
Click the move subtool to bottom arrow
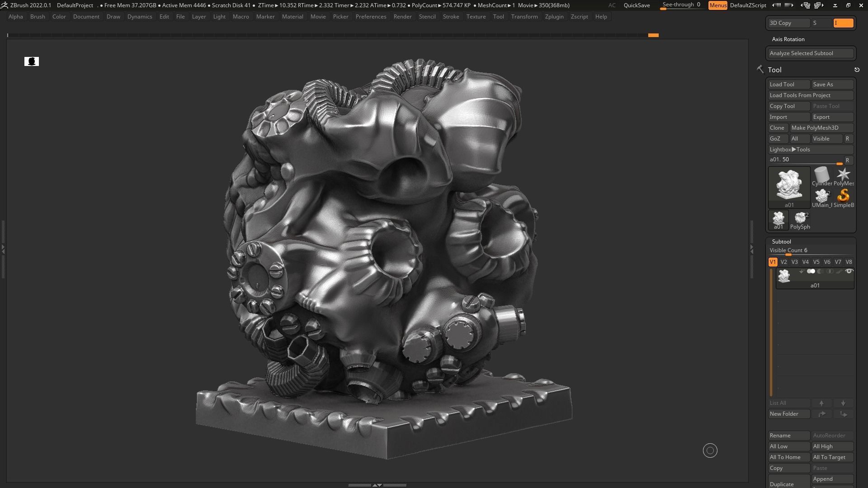[x=843, y=414]
